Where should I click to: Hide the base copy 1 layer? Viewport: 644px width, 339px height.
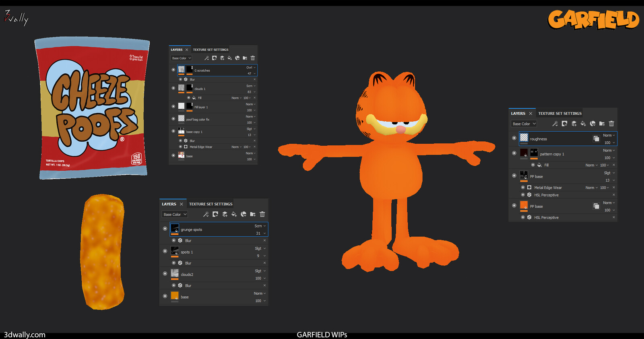(173, 131)
